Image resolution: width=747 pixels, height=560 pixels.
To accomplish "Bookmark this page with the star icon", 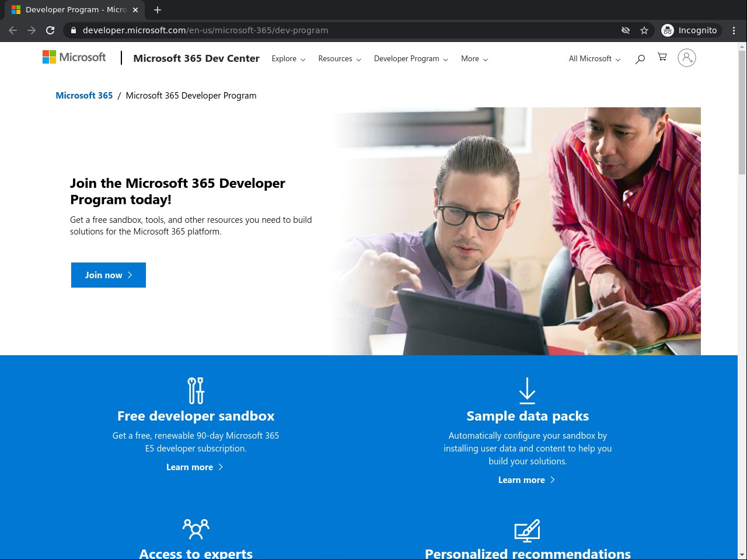I will click(644, 30).
